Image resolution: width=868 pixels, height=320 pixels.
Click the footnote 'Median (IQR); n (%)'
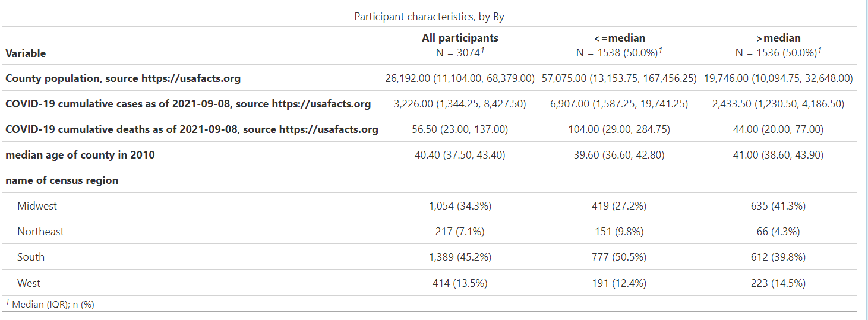53,304
